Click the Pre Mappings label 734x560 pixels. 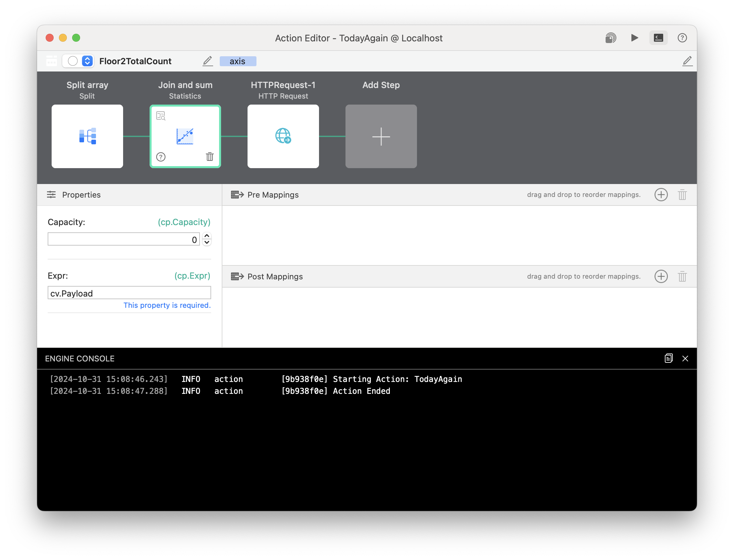[x=273, y=195]
